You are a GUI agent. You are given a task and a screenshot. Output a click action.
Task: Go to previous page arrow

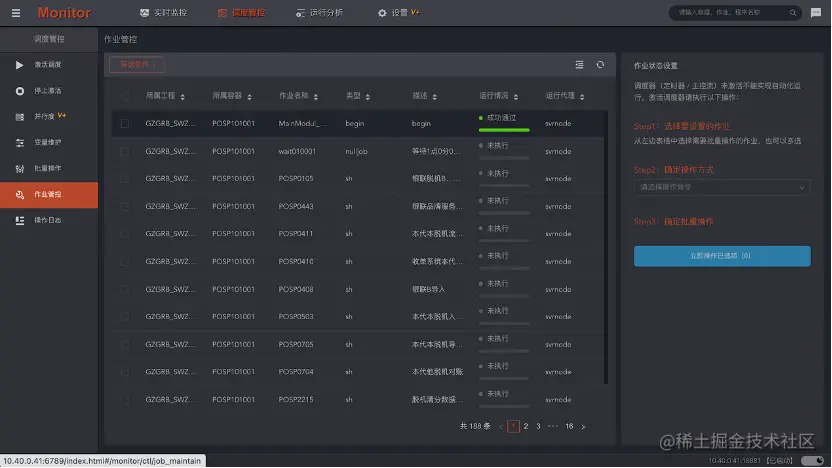[x=500, y=427]
